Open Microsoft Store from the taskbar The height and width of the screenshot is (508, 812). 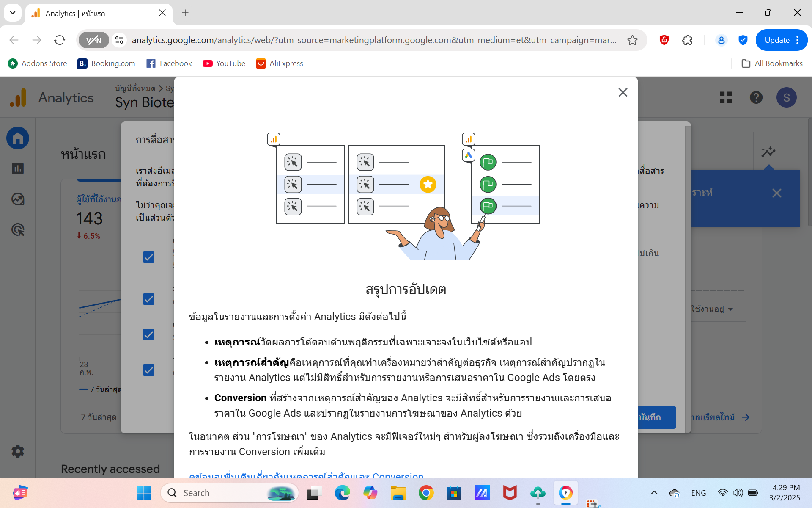[x=454, y=493]
